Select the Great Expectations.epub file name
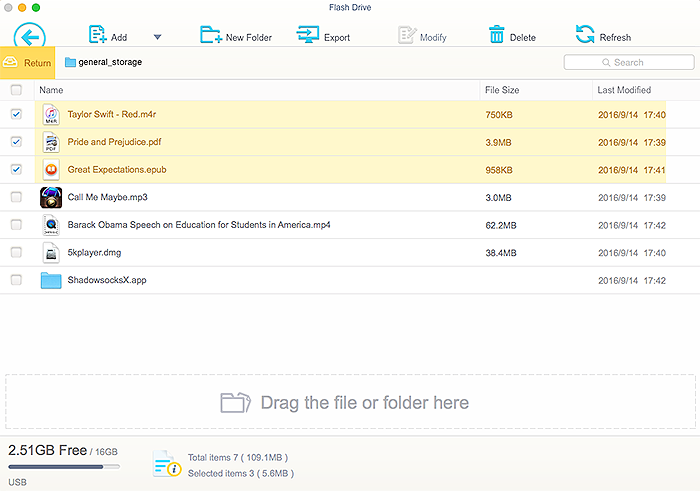The image size is (700, 491). pyautogui.click(x=117, y=170)
